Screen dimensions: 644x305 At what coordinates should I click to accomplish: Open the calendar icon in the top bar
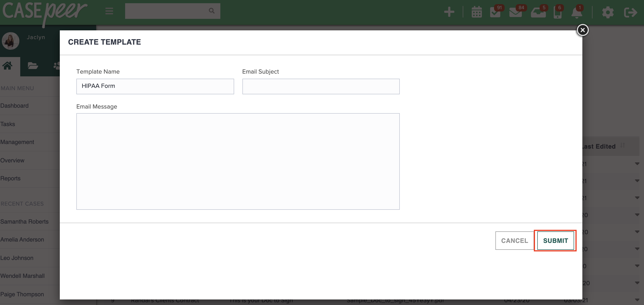pos(477,12)
